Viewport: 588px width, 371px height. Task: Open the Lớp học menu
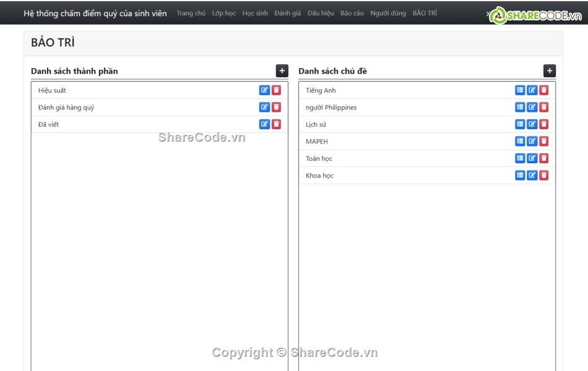(x=223, y=13)
